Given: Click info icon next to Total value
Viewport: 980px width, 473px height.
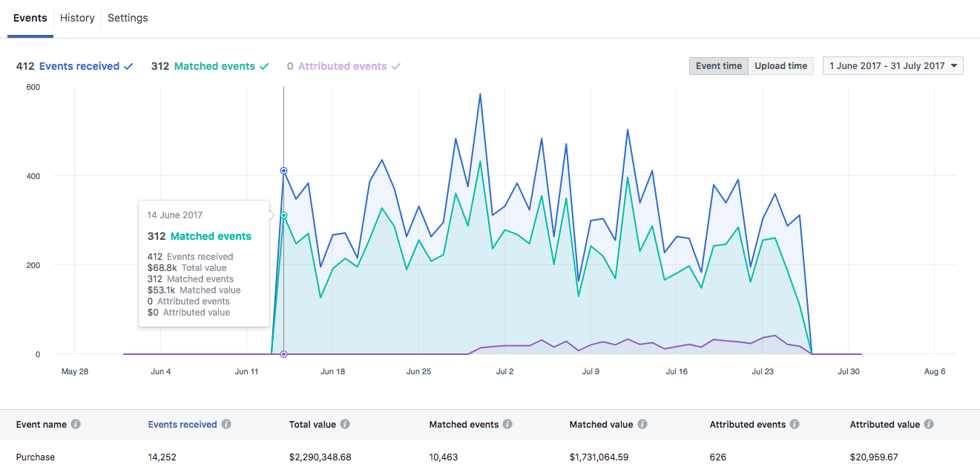Looking at the screenshot, I should (x=345, y=425).
